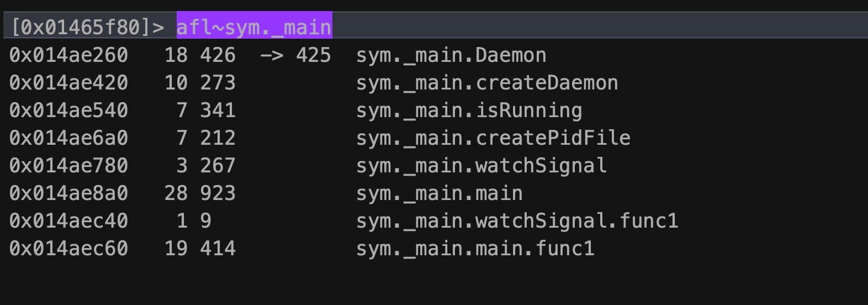This screenshot has width=868, height=305.
Task: Select the sym._main.createPidFile entry
Action: [x=493, y=138]
